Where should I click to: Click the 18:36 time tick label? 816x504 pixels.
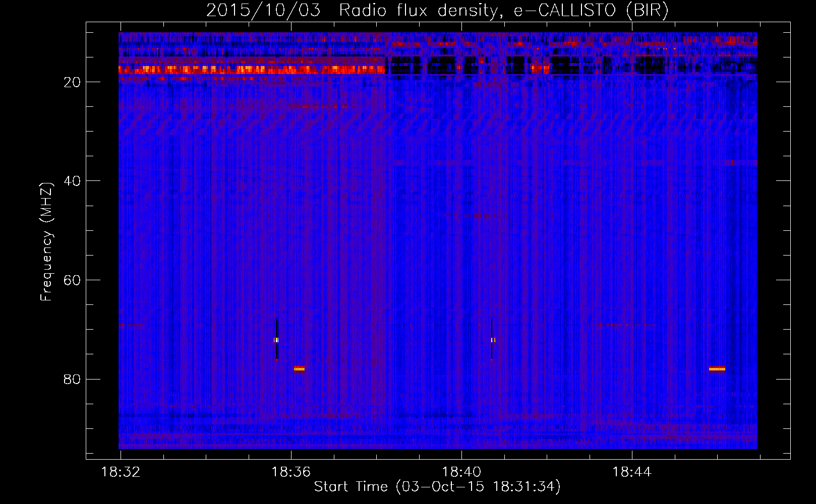pyautogui.click(x=291, y=472)
